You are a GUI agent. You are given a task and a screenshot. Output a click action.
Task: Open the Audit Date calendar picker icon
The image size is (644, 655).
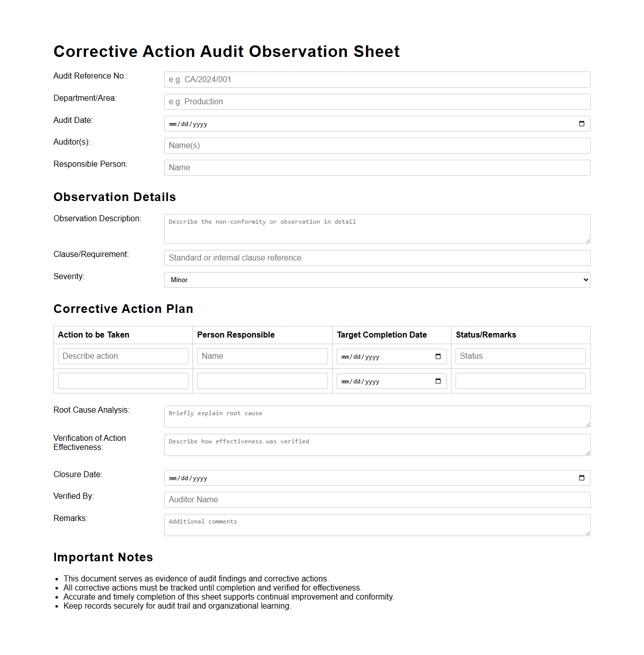coord(582,124)
